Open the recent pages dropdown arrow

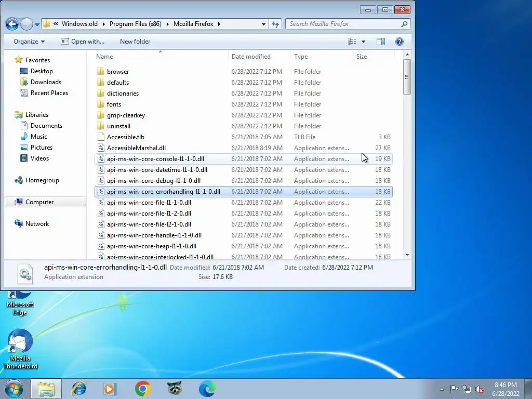click(37, 24)
